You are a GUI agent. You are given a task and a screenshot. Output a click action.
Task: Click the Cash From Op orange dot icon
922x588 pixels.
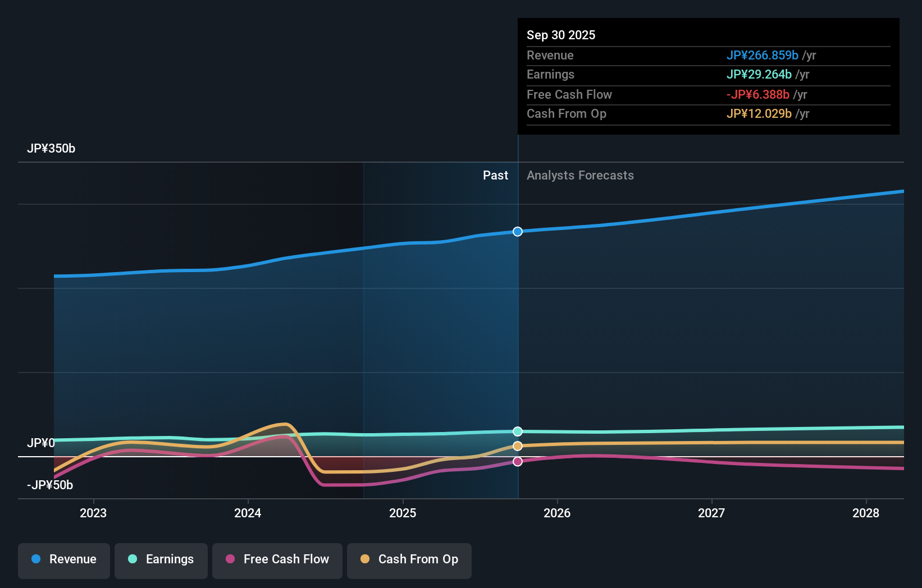[x=366, y=559]
